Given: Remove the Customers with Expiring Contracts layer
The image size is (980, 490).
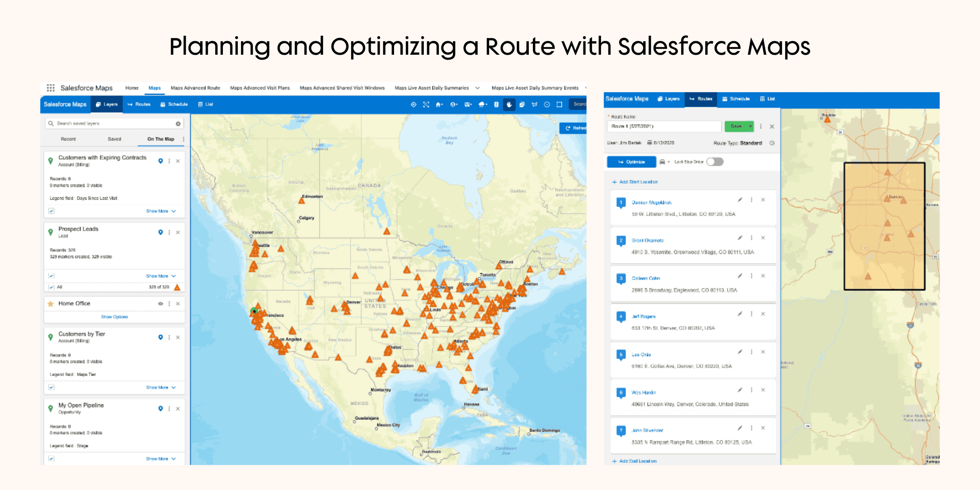Looking at the screenshot, I should 178,161.
